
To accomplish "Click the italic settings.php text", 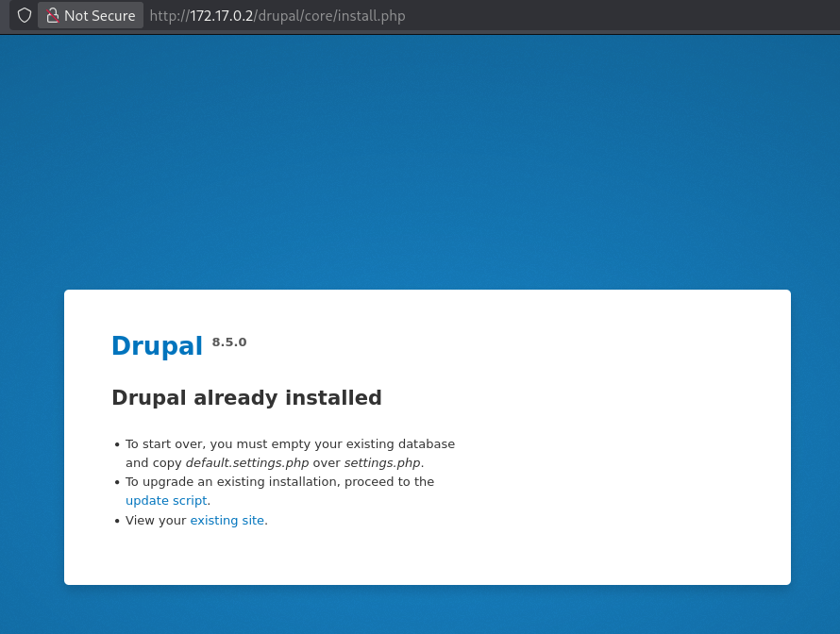I will pos(381,463).
